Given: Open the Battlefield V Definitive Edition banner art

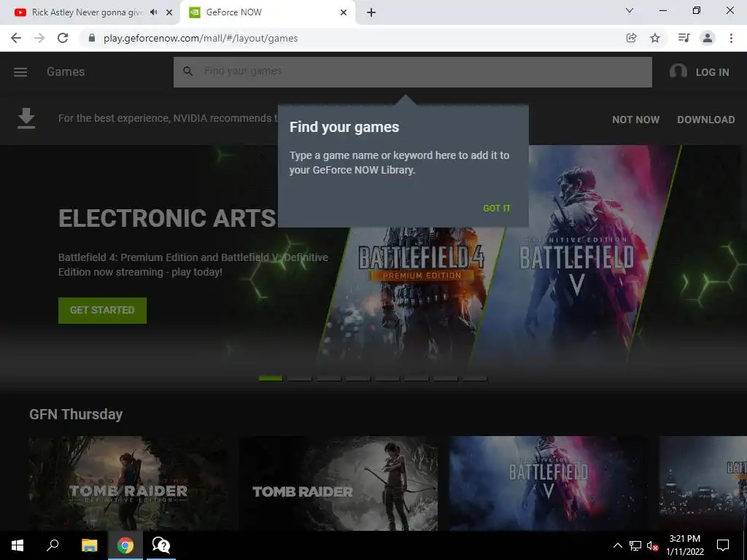Looking at the screenshot, I should (576, 257).
